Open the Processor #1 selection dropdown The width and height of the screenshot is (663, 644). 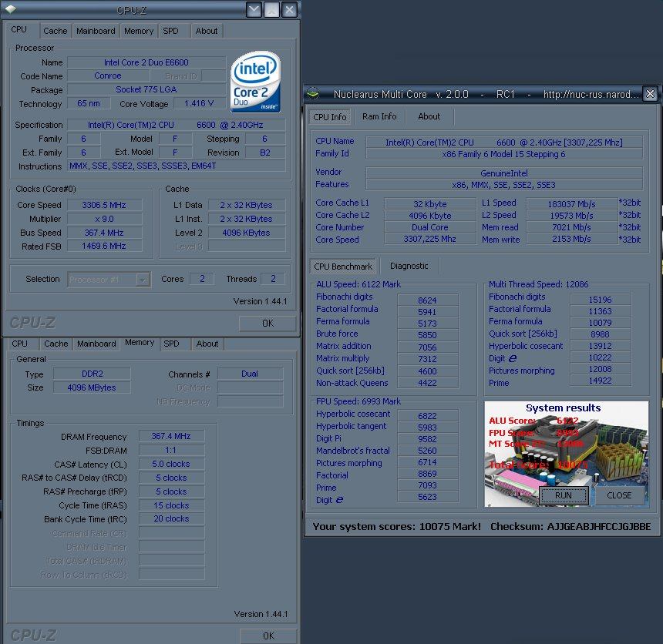point(109,280)
